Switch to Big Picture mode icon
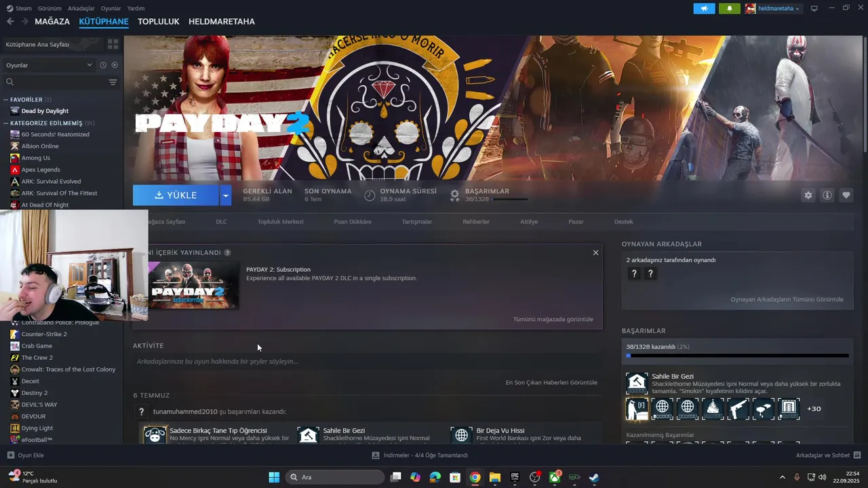 click(814, 8)
